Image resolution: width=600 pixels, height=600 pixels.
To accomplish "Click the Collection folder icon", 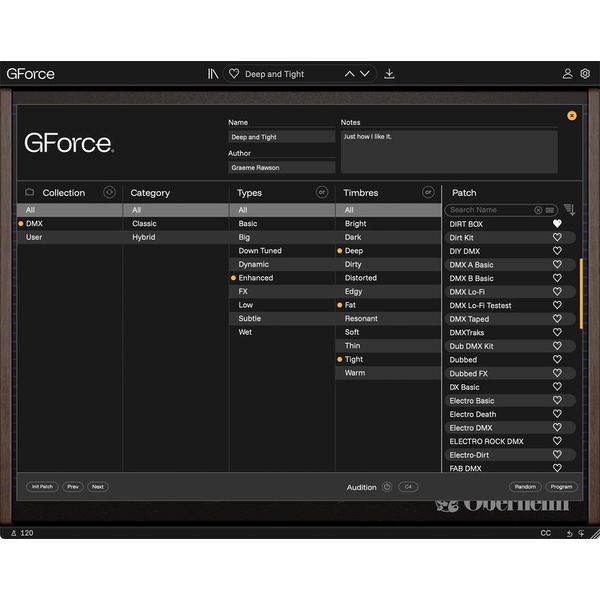I will (29, 192).
